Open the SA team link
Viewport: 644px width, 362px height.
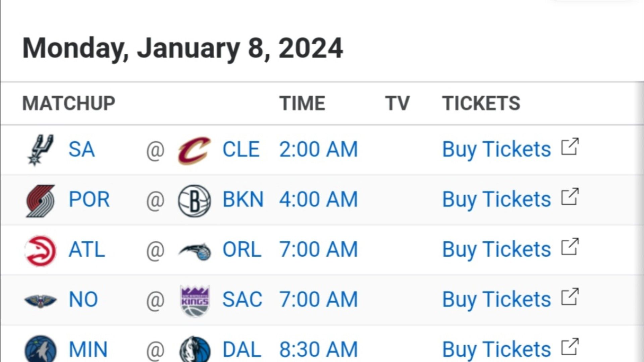pyautogui.click(x=82, y=149)
